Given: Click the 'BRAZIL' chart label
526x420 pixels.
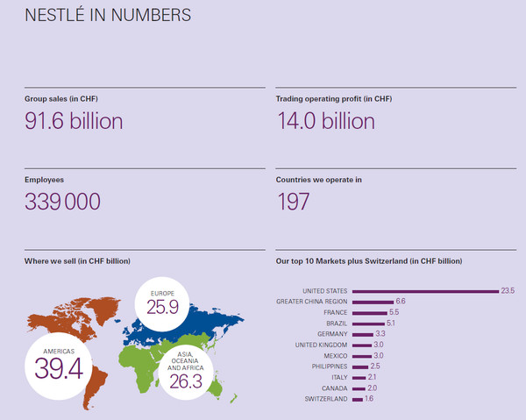Looking at the screenshot, I should coord(337,324).
